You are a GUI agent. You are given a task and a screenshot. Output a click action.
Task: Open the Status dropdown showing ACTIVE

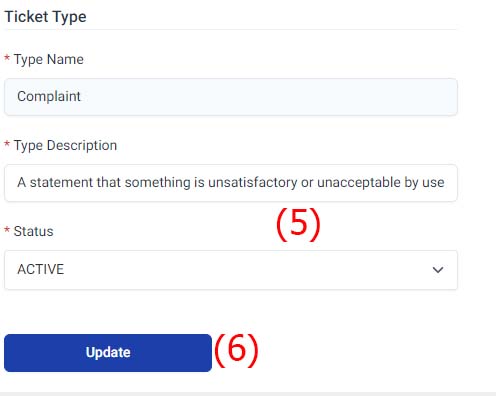(231, 270)
